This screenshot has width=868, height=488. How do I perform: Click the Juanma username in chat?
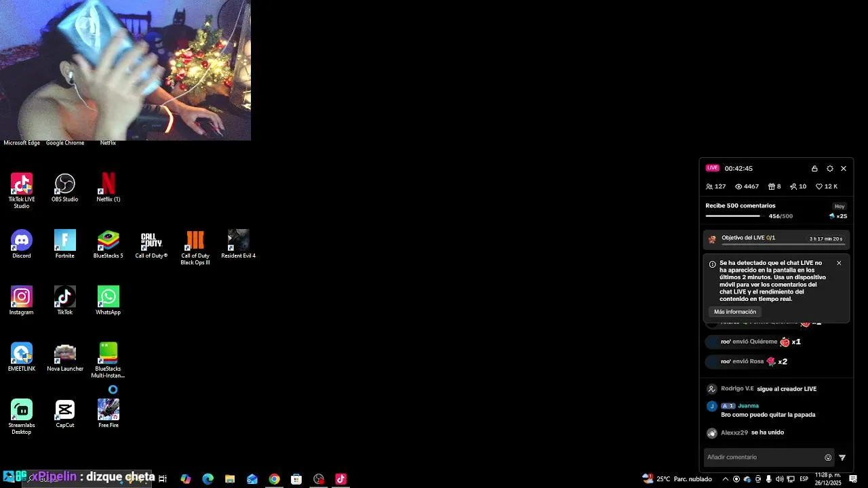748,406
